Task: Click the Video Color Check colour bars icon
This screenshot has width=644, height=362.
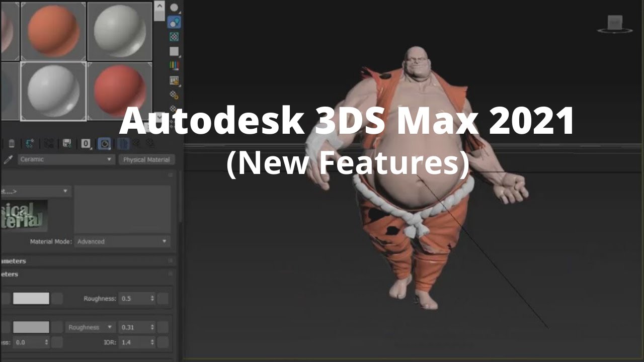Action: coord(174,65)
